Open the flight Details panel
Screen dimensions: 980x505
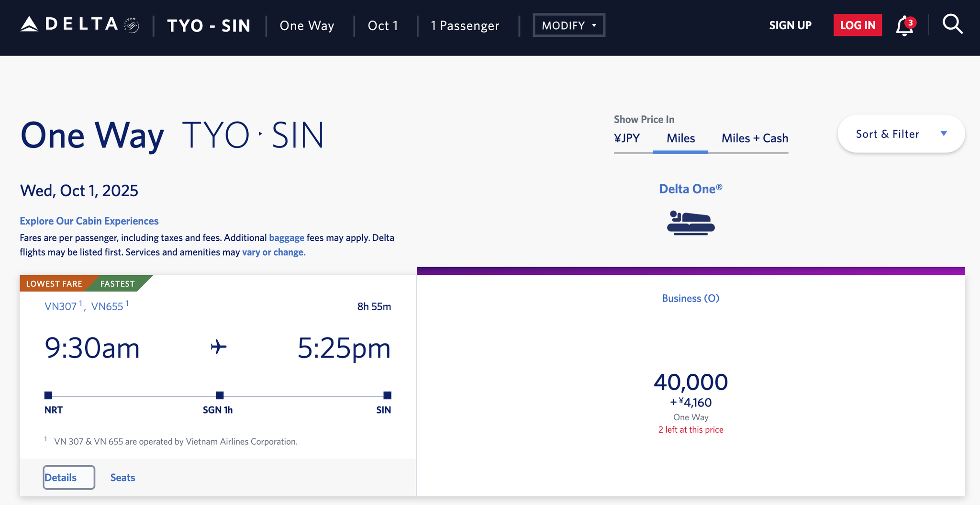68,477
